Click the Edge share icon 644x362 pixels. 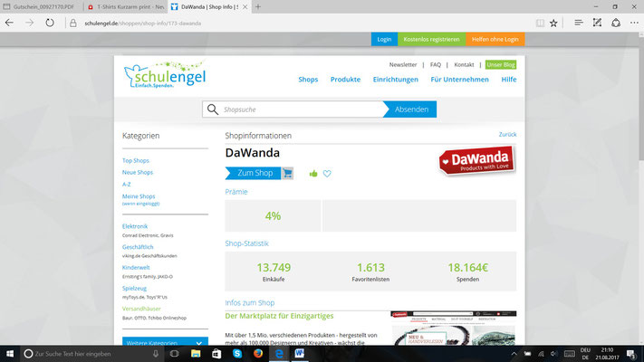(616, 23)
